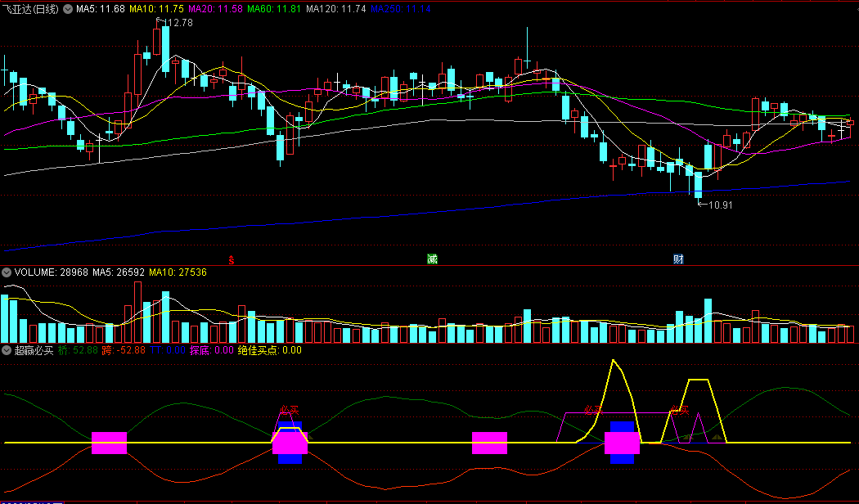The width and height of the screenshot is (859, 504).
Task: Click the blue MA250: 11.14 label
Action: 401,9
